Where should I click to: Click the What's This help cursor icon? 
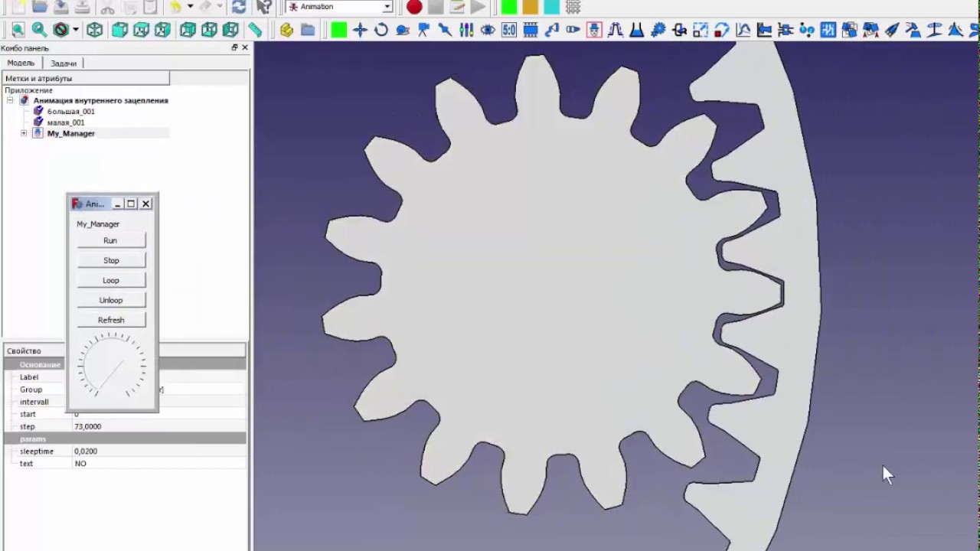click(263, 7)
